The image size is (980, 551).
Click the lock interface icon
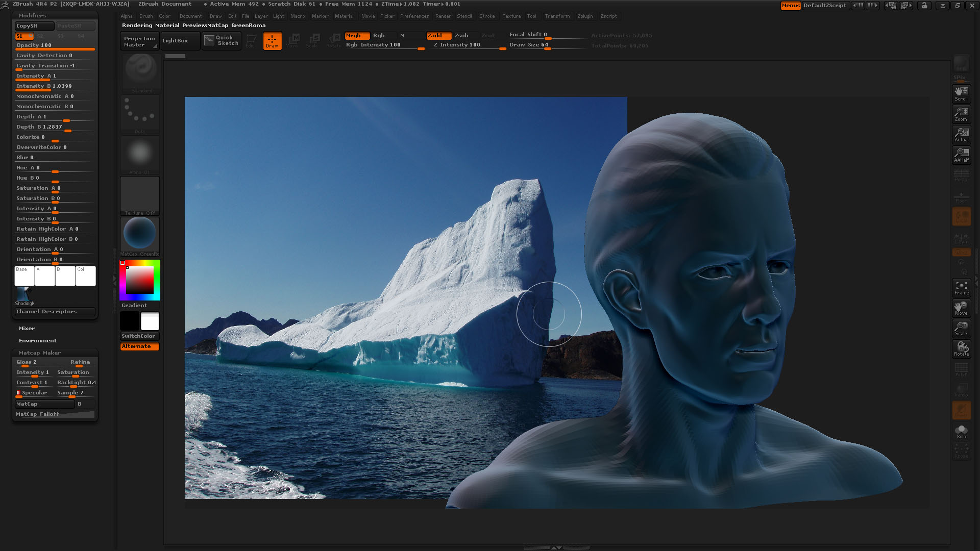coord(924,6)
